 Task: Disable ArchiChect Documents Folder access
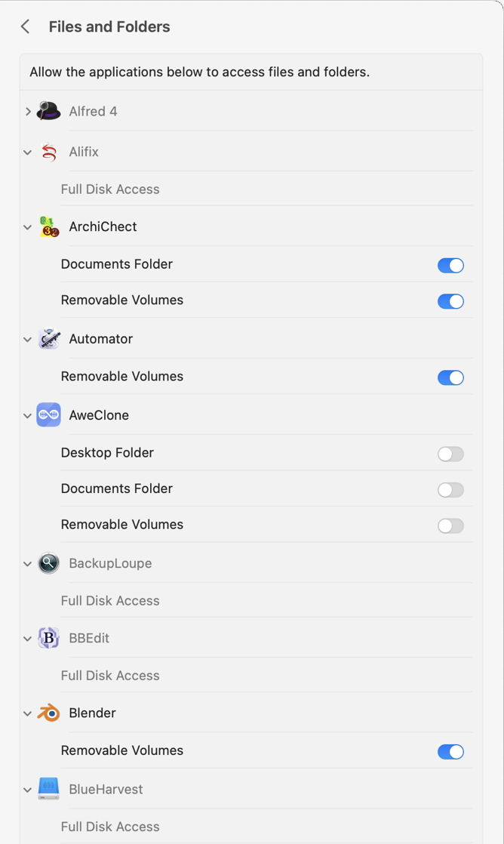[450, 265]
